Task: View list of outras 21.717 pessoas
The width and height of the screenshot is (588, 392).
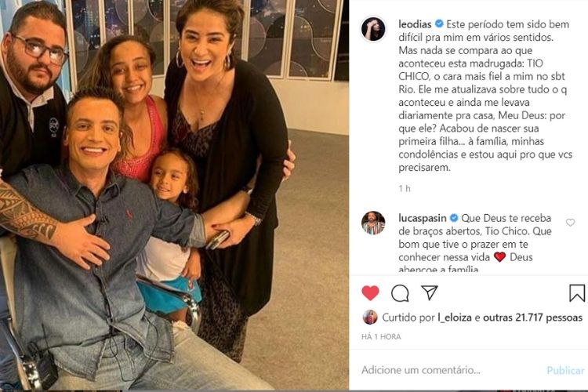Action: click(532, 318)
